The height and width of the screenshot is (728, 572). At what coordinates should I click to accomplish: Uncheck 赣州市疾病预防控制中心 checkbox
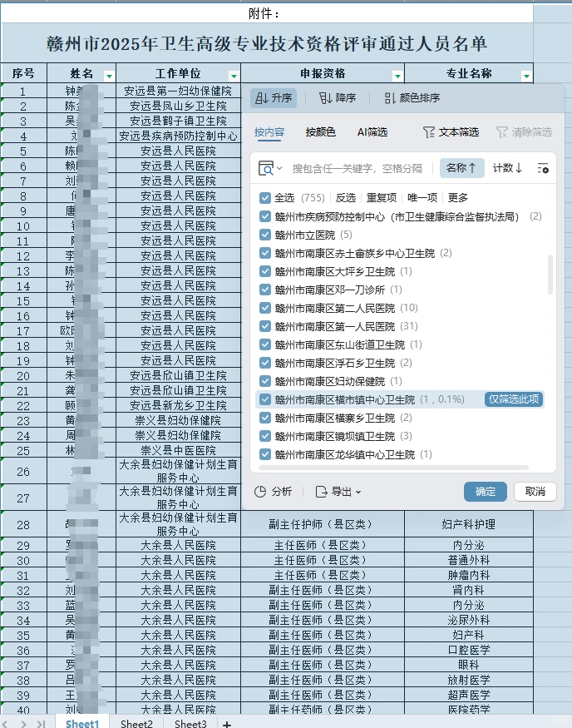[x=265, y=217]
